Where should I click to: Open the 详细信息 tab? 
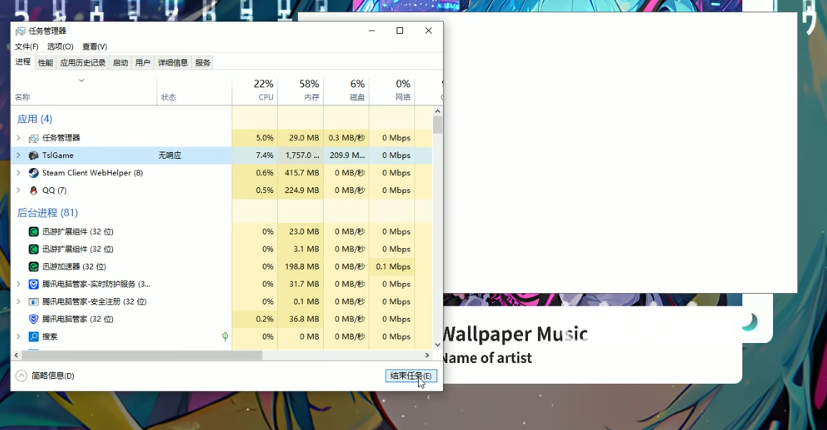(172, 63)
